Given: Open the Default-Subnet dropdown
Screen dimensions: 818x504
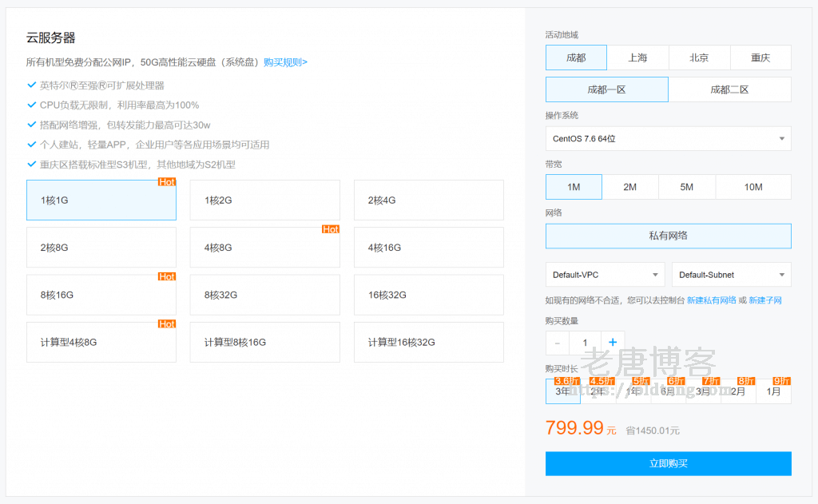Looking at the screenshot, I should click(x=731, y=274).
